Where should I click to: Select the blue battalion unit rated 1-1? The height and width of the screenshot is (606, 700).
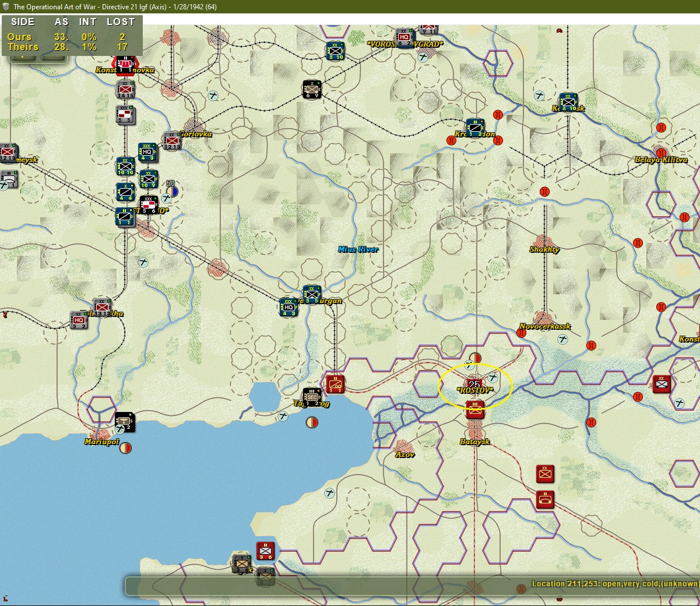coord(125,217)
